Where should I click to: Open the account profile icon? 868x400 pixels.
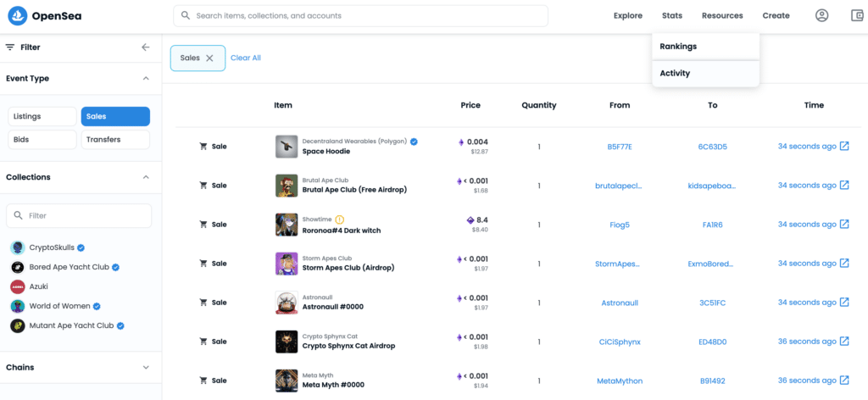pos(821,15)
